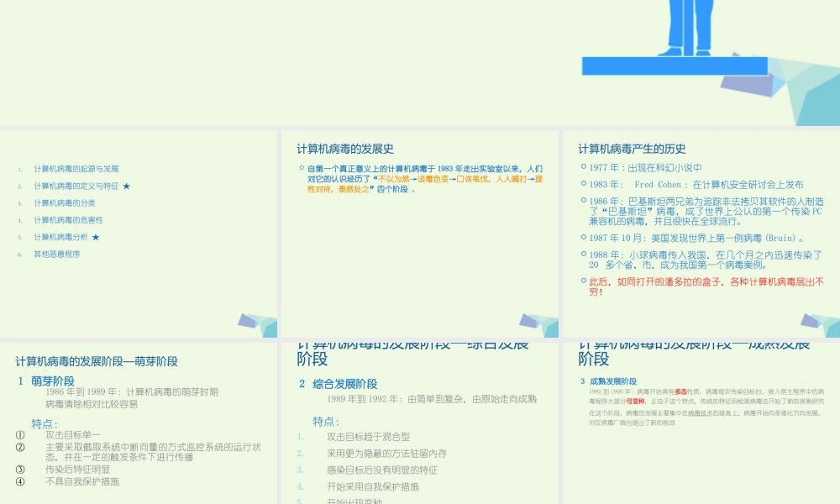Image resolution: width=840 pixels, height=504 pixels.
Task: Click the star next to 计算机病毒分析
Action: [x=96, y=237]
